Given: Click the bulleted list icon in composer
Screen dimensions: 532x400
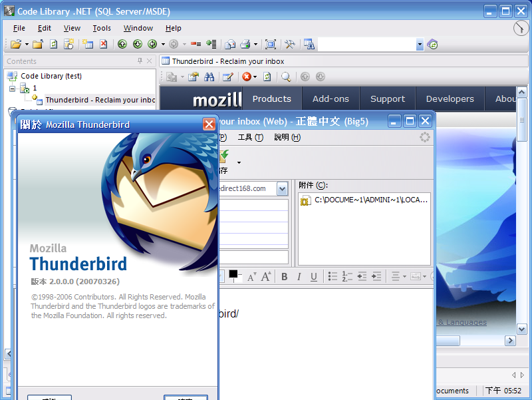Looking at the screenshot, I should tap(332, 276).
